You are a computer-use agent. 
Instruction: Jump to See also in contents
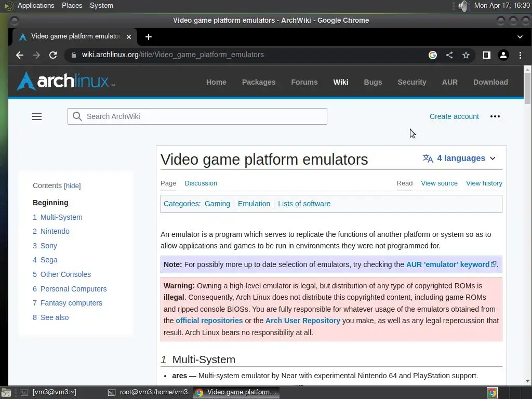(50, 317)
